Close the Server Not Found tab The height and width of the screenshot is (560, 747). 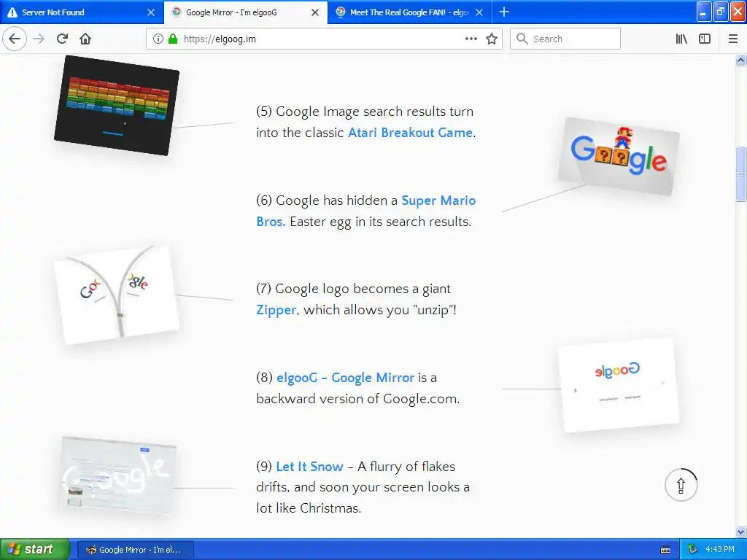pos(151,12)
